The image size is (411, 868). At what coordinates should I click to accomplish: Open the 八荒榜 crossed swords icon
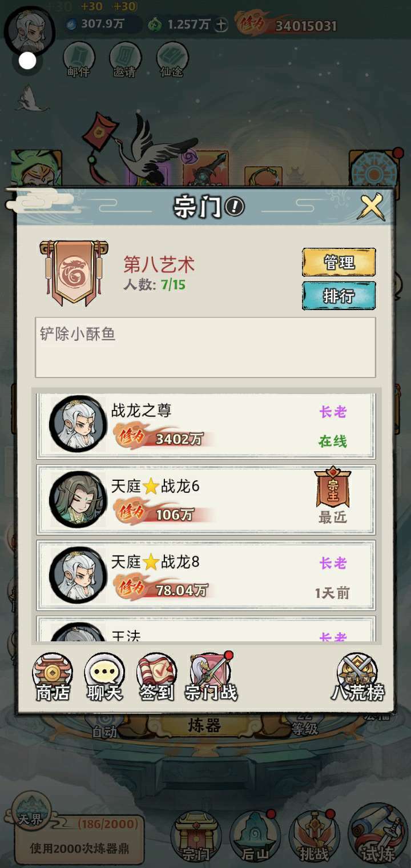pos(357,677)
